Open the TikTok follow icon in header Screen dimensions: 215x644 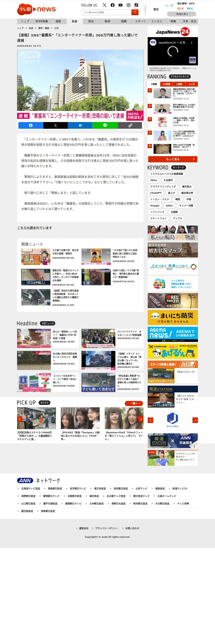tap(136, 5)
